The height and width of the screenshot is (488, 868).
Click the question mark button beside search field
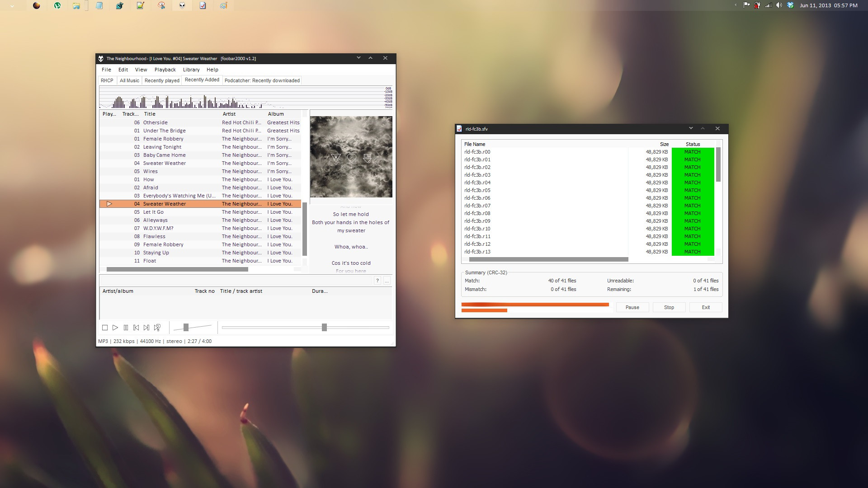click(377, 281)
